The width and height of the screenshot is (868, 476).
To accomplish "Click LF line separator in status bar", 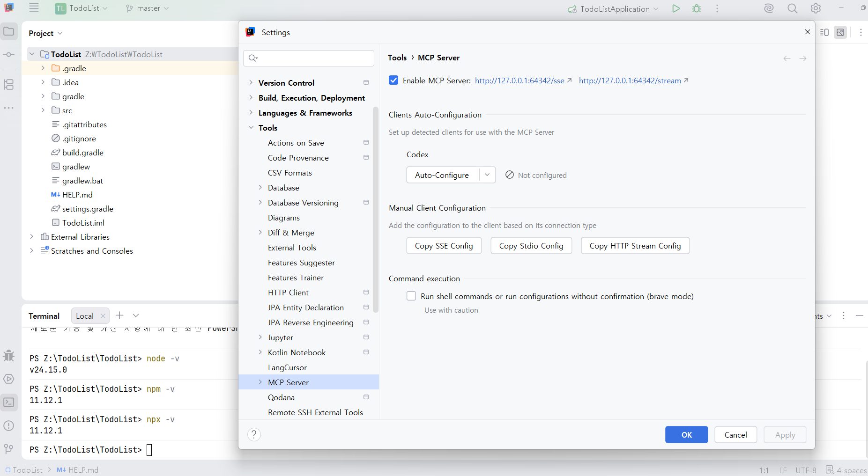I will point(783,470).
